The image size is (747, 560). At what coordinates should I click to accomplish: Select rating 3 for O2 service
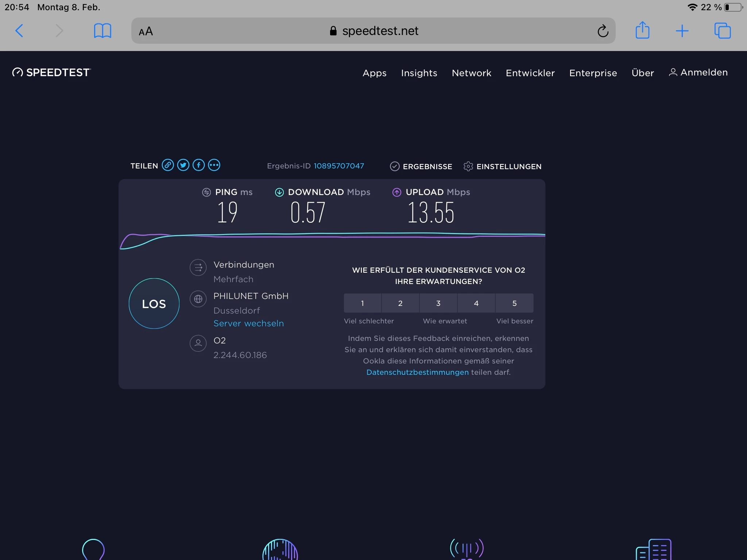click(438, 303)
